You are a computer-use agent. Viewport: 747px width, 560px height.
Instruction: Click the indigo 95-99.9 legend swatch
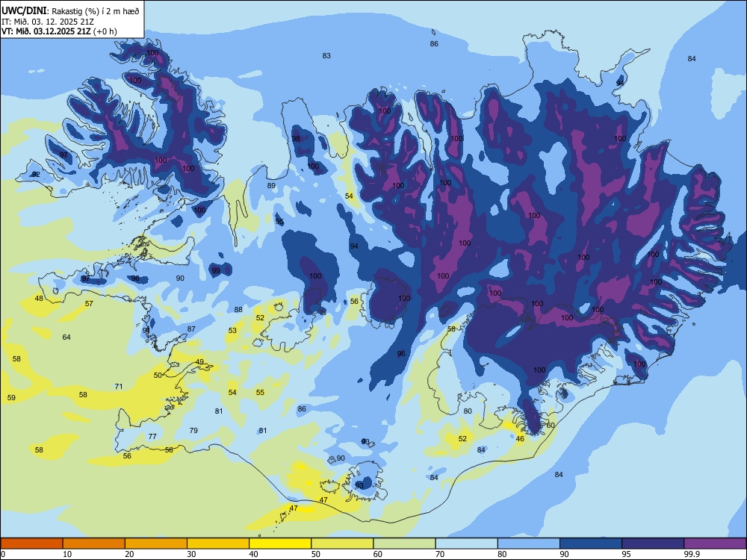point(653,544)
